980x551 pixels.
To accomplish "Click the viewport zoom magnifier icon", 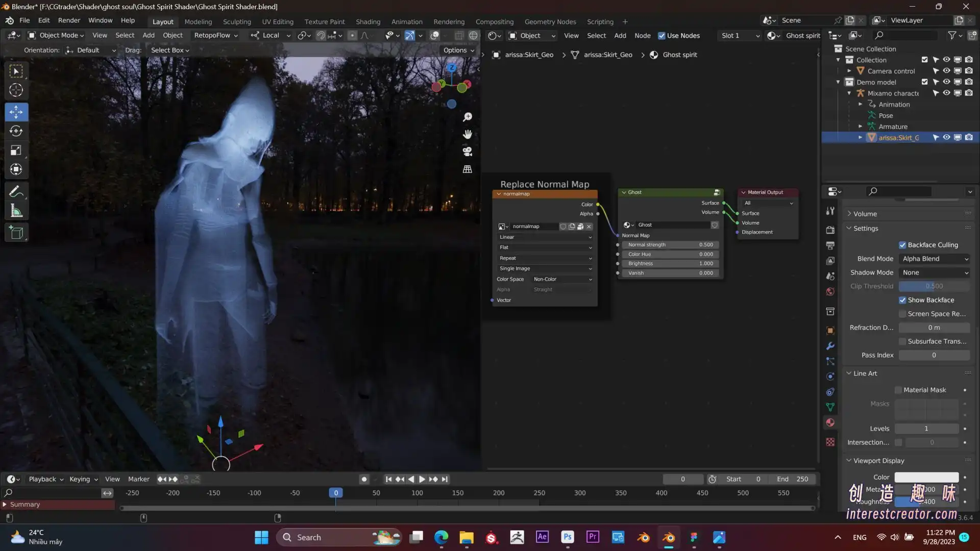I will click(x=467, y=117).
